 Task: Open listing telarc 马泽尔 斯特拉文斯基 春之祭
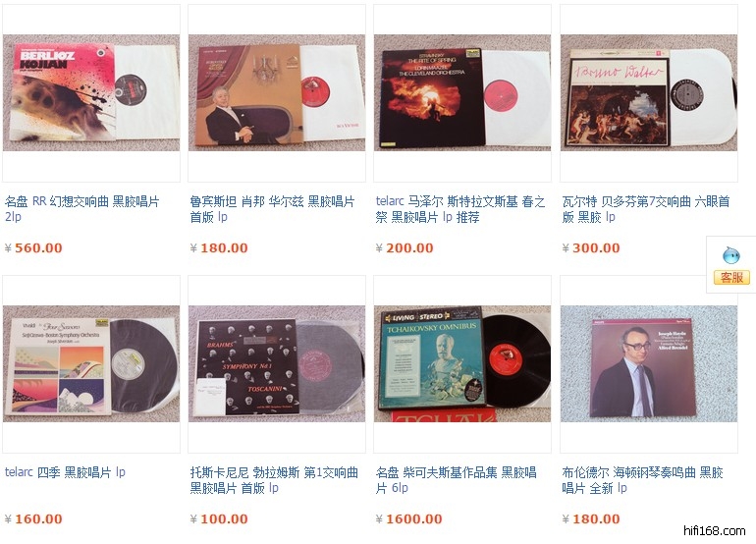[460, 209]
